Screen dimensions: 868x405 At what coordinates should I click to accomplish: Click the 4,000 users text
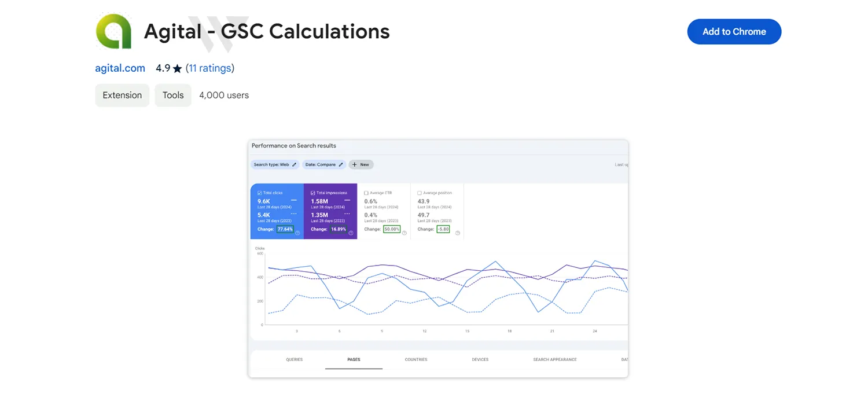(224, 95)
